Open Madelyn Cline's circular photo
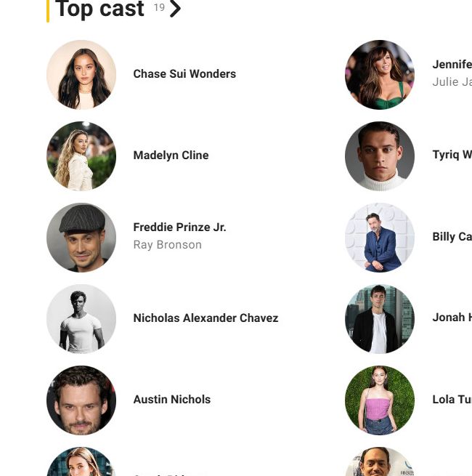 point(81,156)
